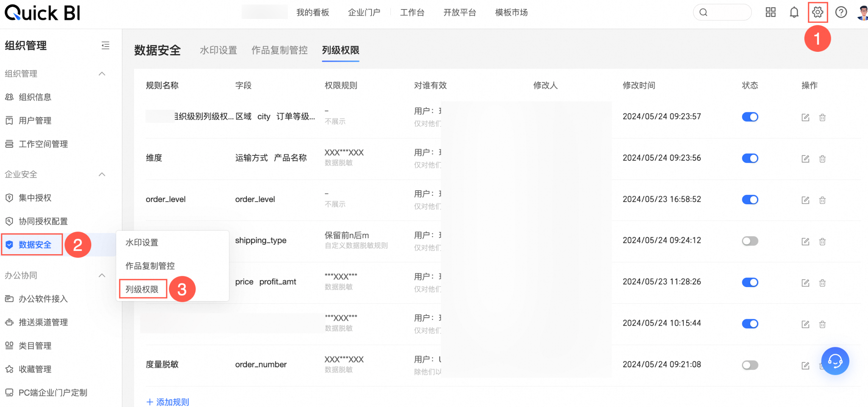Click the Quick BI logo
Image resolution: width=868 pixels, height=407 pixels.
42,13
